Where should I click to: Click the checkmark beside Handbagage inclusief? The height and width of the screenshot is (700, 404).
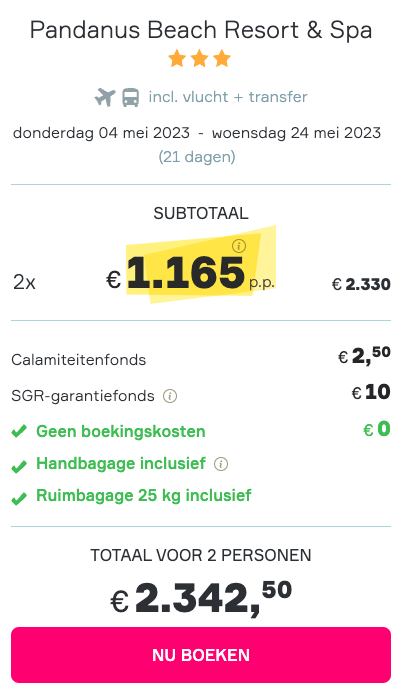[x=19, y=466]
